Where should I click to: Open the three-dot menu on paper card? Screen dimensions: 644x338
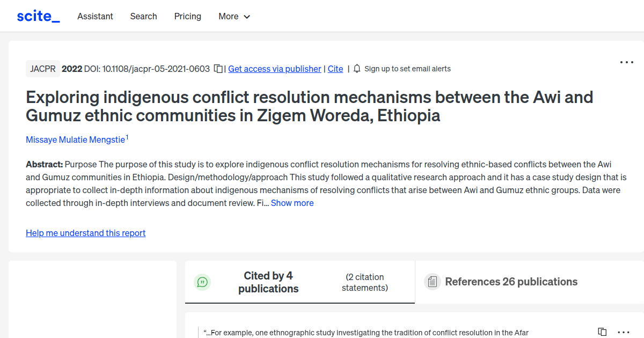[626, 62]
